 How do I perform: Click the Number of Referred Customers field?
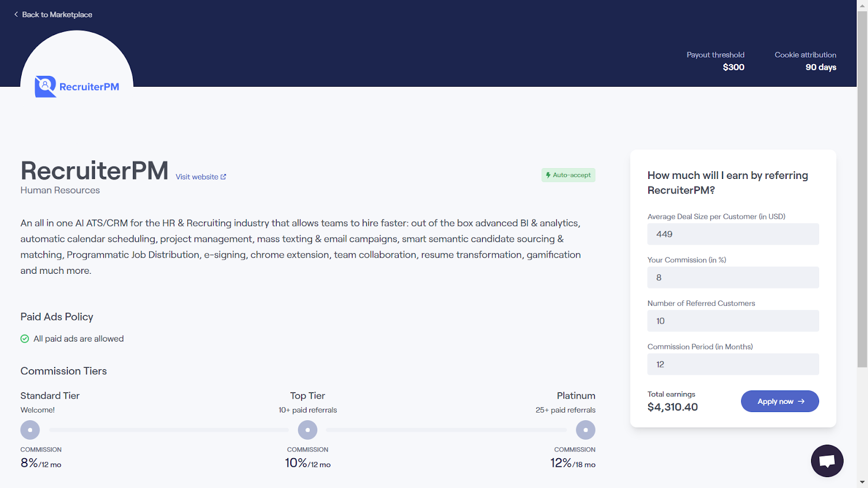pos(732,320)
